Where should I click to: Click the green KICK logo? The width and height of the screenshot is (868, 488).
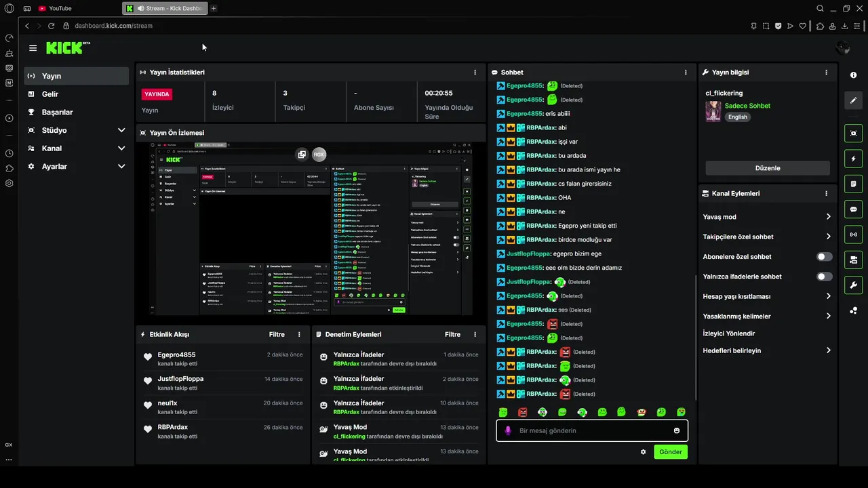(x=67, y=48)
